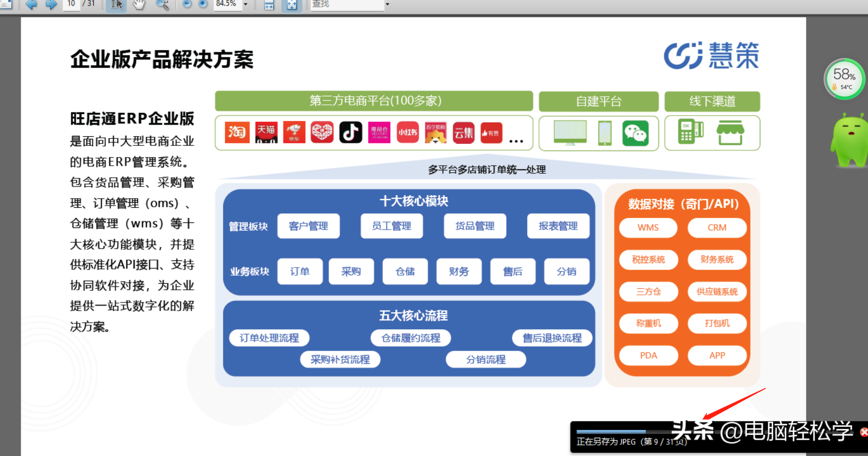Viewport: 868px width, 456px height.
Task: Click the Douyin TikTok icon
Action: point(350,133)
